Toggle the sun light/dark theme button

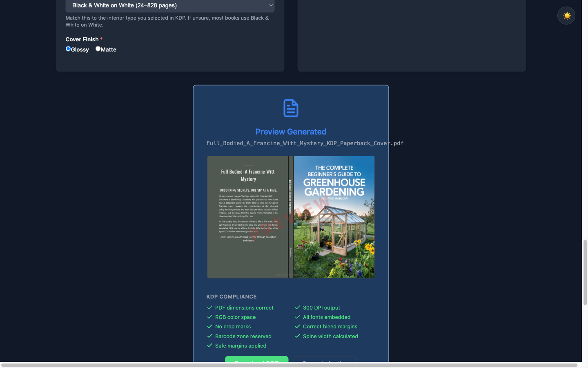[566, 16]
